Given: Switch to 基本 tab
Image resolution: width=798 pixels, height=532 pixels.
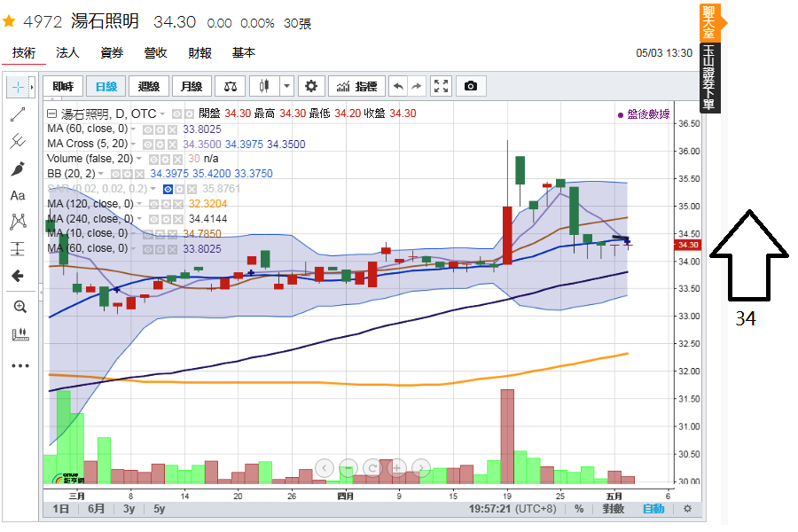Looking at the screenshot, I should pyautogui.click(x=243, y=53).
